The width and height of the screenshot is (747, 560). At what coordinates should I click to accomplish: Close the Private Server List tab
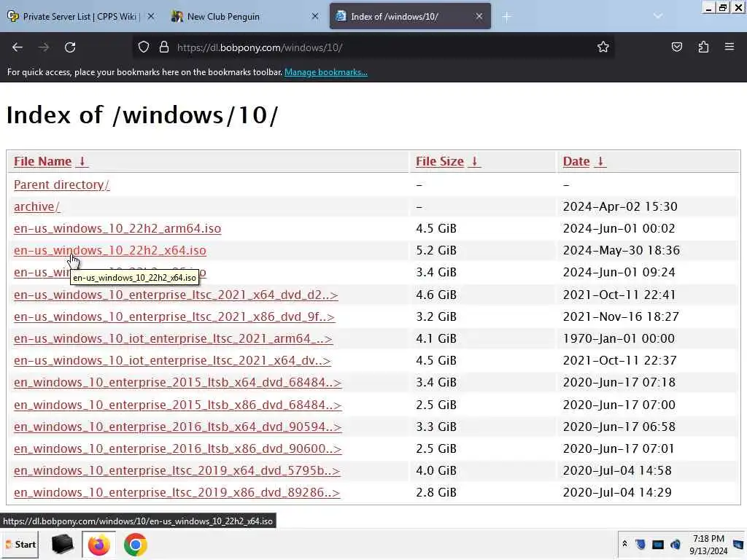[150, 16]
